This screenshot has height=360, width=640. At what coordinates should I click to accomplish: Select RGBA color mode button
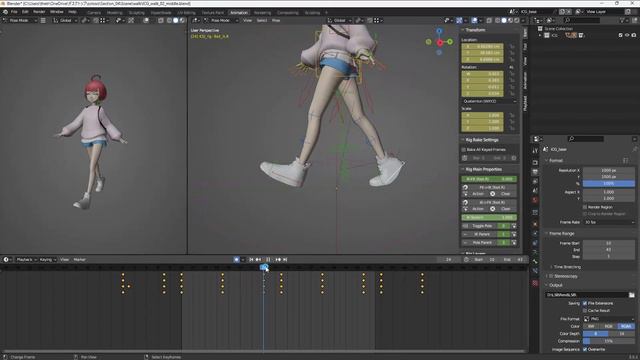tap(627, 326)
